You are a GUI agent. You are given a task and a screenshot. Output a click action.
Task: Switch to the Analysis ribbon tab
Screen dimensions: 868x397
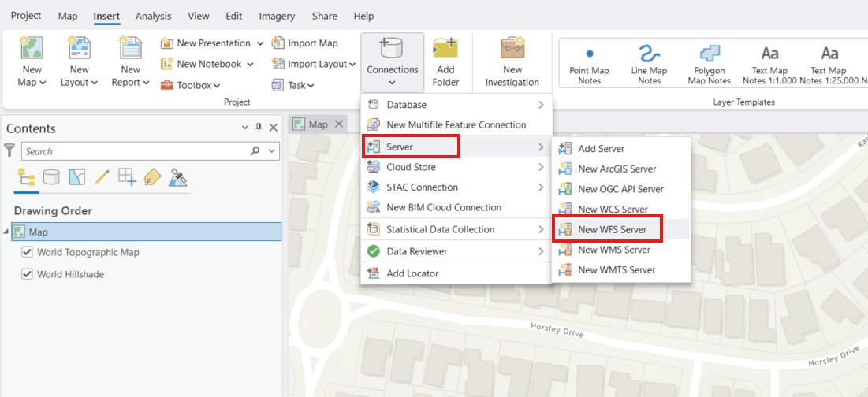point(154,16)
